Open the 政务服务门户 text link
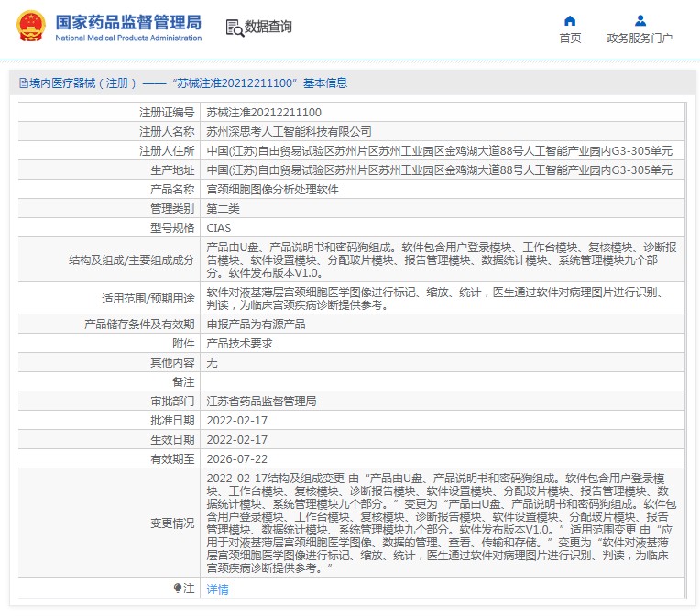The width and height of the screenshot is (700, 616). coord(640,38)
